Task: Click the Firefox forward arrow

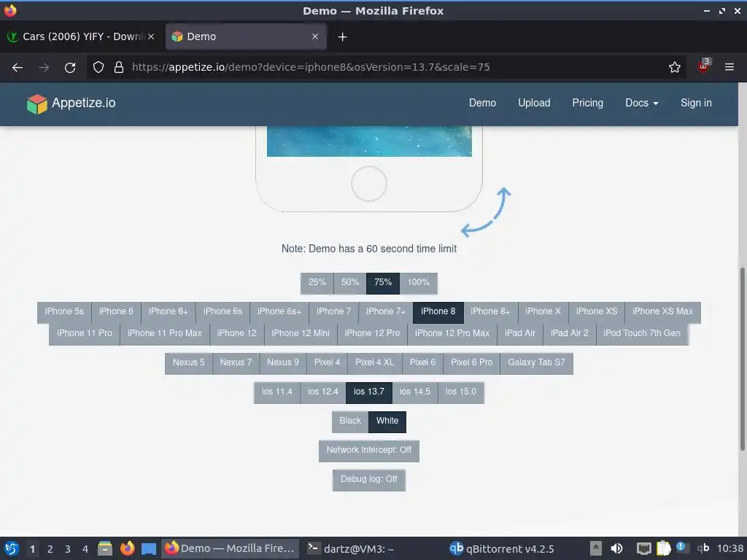Action: (x=44, y=68)
